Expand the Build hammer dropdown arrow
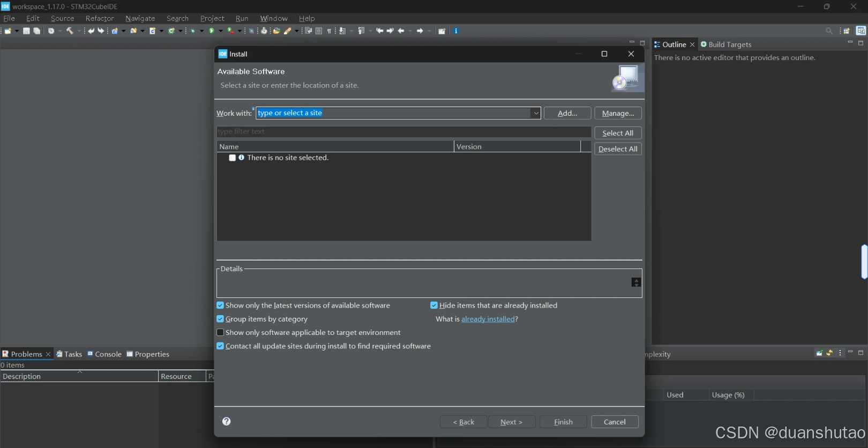This screenshot has width=868, height=448. tap(79, 31)
